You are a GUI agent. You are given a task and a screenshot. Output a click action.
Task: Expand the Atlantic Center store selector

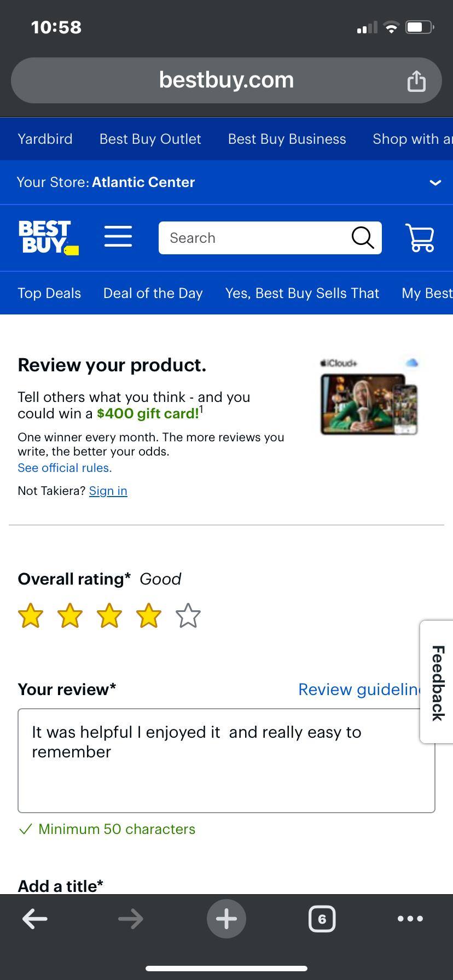[435, 182]
